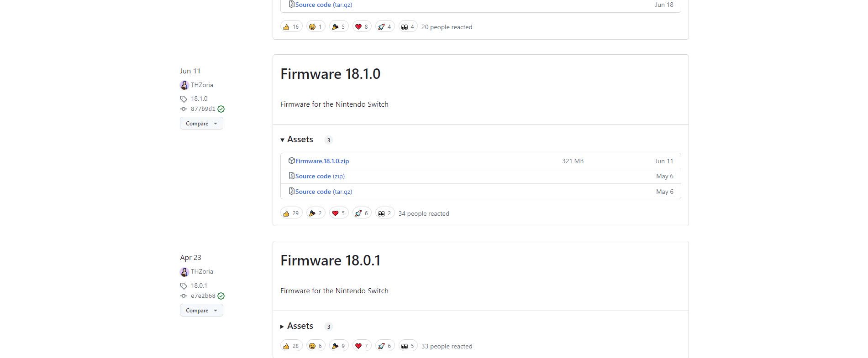Click Jun 11 date in Firmware.18.1.0.zip row
The width and height of the screenshot is (868, 358).
pyautogui.click(x=664, y=161)
